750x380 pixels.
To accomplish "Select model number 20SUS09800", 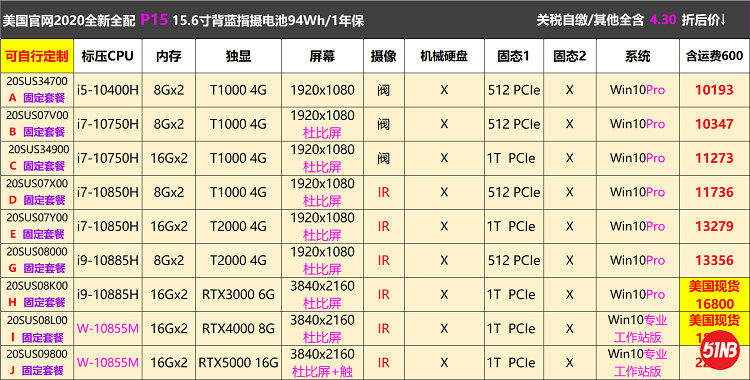I will click(37, 354).
